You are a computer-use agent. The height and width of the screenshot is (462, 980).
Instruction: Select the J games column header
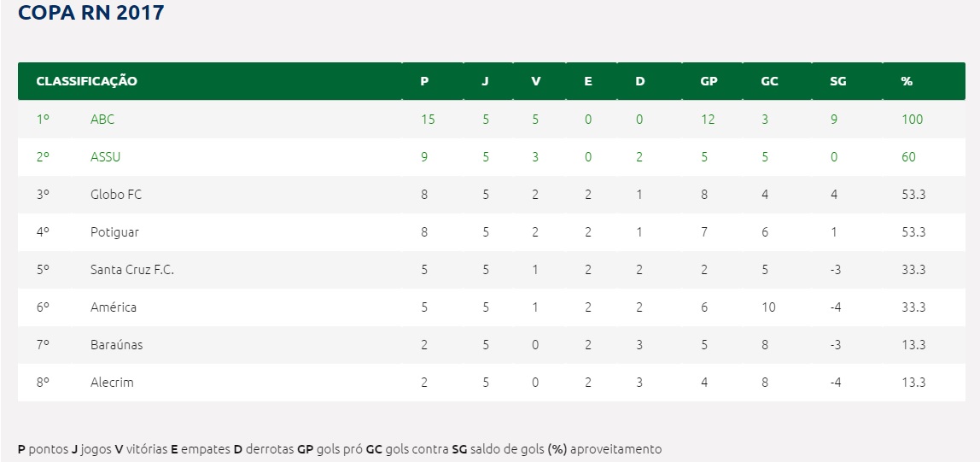[x=486, y=81]
